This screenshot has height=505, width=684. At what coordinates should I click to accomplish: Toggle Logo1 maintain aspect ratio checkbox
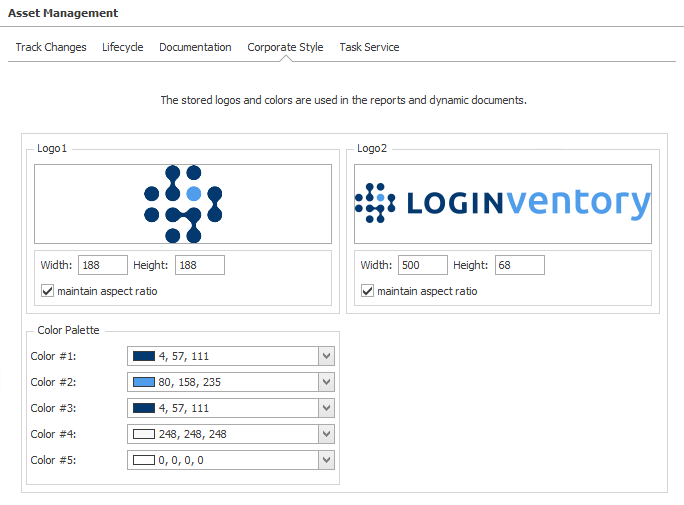point(47,291)
